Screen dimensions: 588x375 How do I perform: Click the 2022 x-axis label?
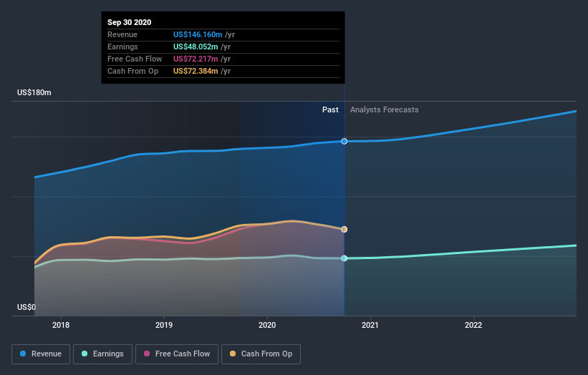pyautogui.click(x=473, y=325)
